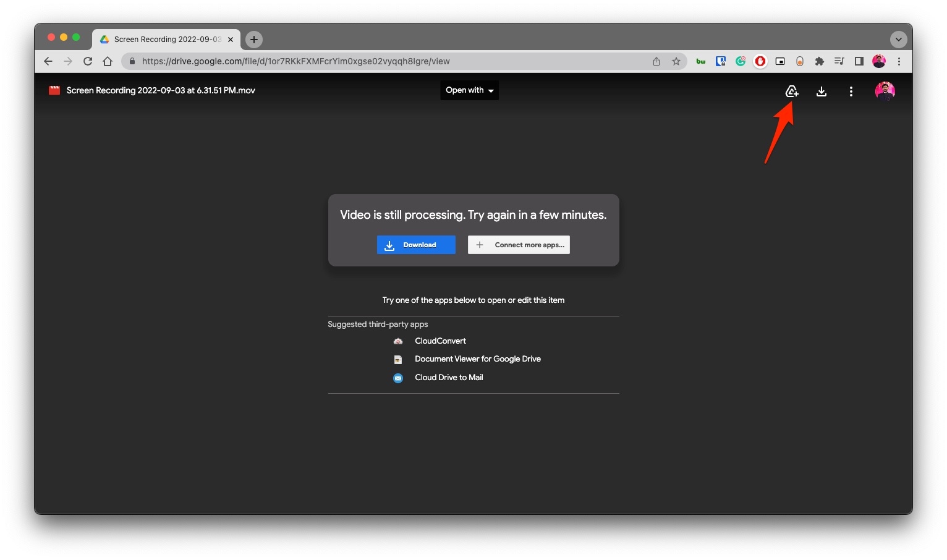The image size is (947, 560).
Task: Open the tab search chevron
Action: [x=899, y=39]
